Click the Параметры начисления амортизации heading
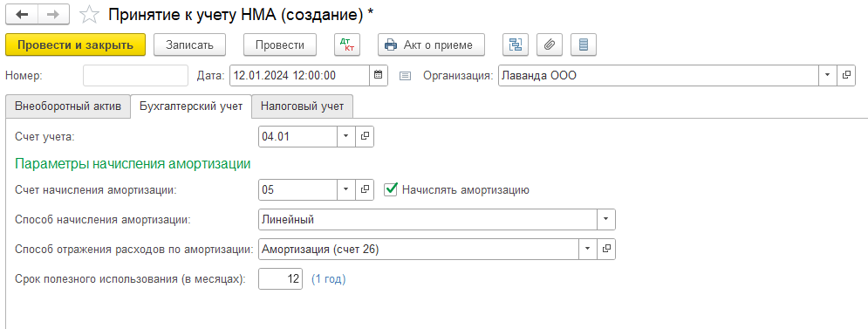The height and width of the screenshot is (329, 868). tap(133, 163)
